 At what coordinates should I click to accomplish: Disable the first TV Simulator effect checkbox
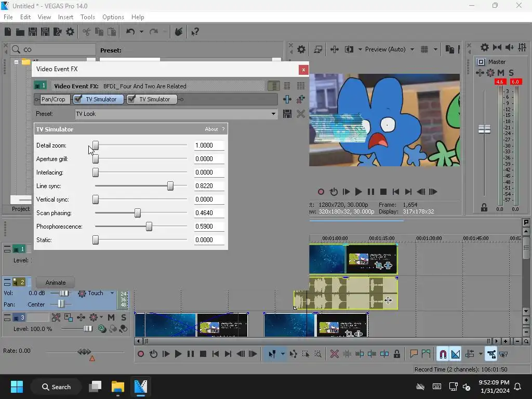(78, 99)
